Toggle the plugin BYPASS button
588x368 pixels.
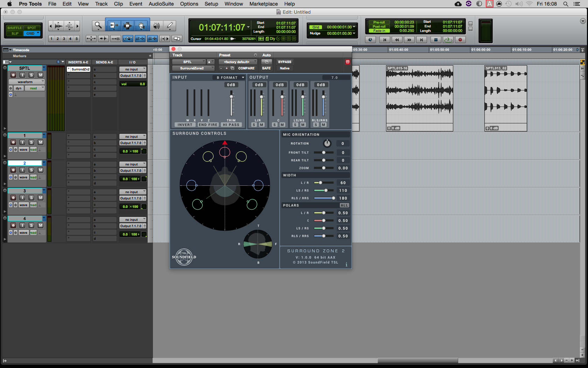[x=285, y=62]
